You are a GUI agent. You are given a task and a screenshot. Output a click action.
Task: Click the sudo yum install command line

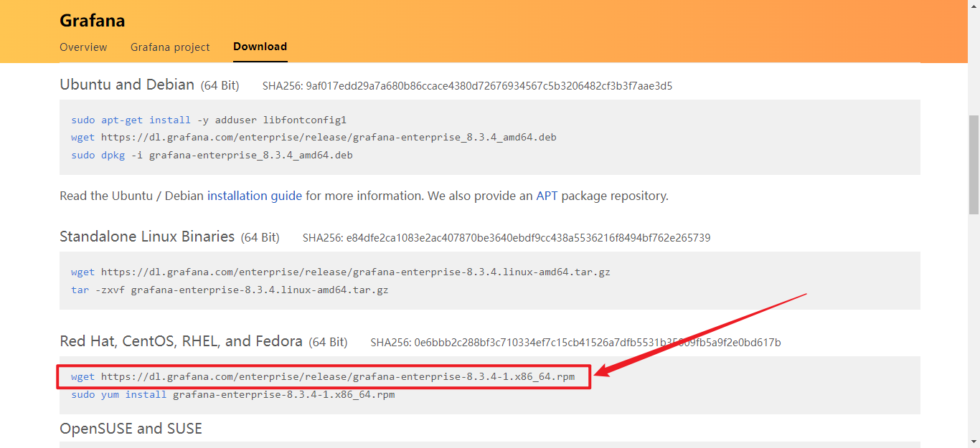click(233, 394)
